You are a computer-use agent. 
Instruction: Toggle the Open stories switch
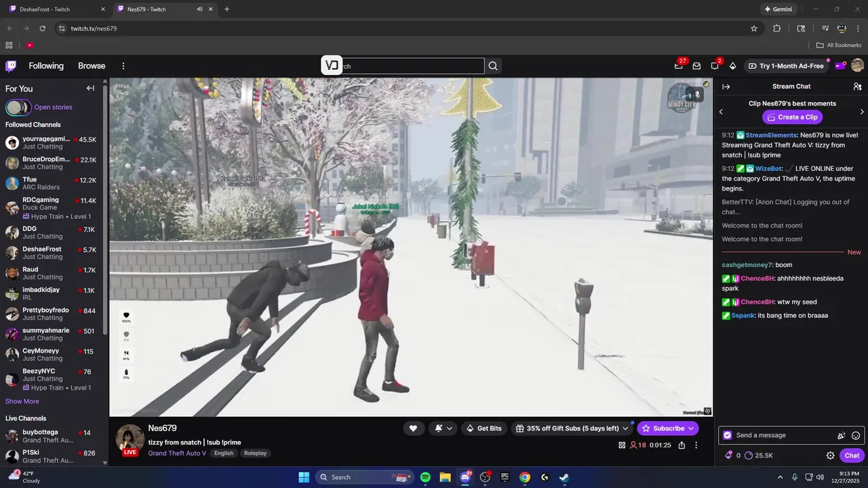tap(18, 107)
